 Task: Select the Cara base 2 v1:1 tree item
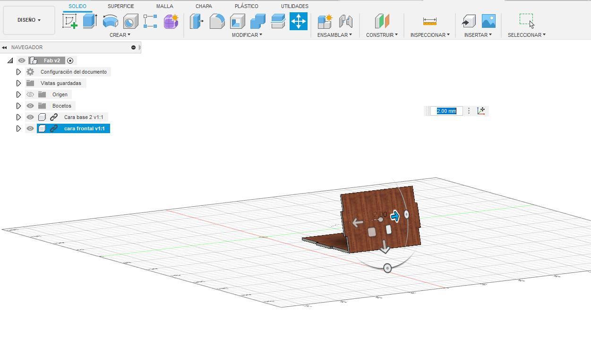[x=84, y=117]
